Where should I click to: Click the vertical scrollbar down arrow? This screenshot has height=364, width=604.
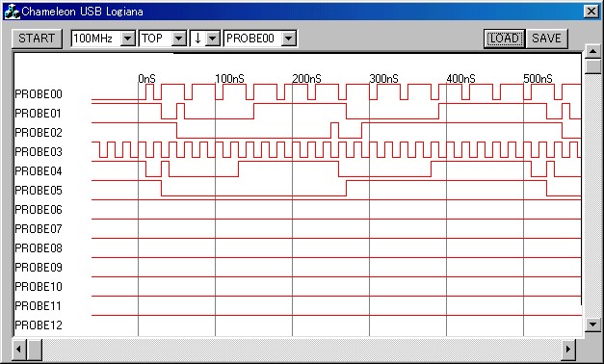tap(592, 324)
